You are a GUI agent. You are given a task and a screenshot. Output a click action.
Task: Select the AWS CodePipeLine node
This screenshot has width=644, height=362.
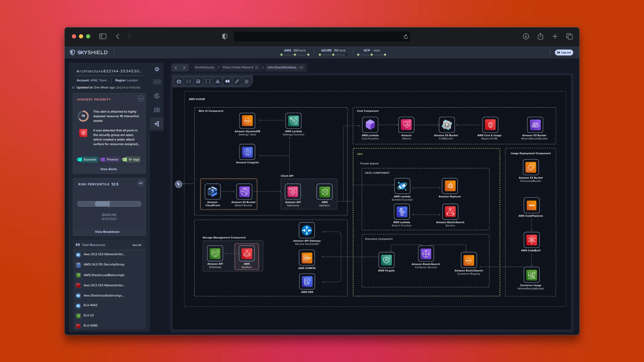(x=531, y=205)
